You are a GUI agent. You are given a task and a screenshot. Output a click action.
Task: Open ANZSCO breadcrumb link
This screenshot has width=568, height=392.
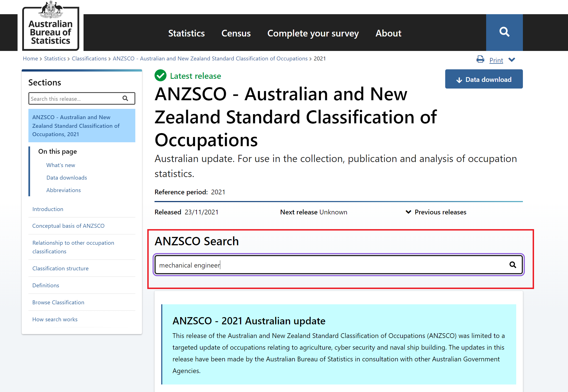coord(210,58)
